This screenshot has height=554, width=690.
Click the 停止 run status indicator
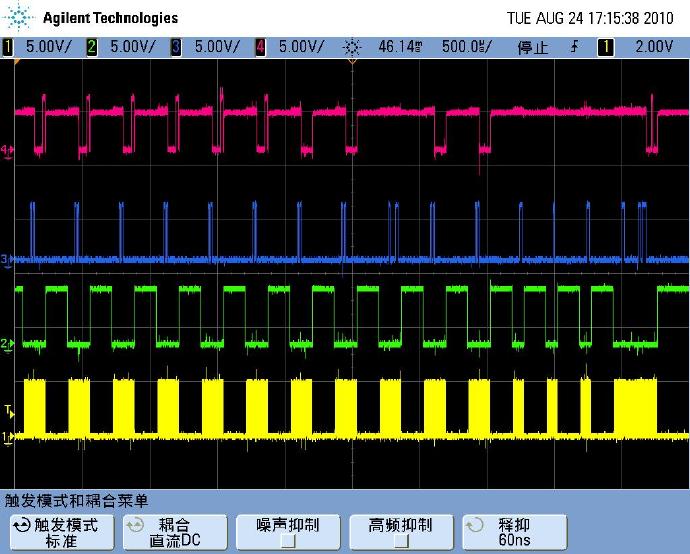[532, 47]
